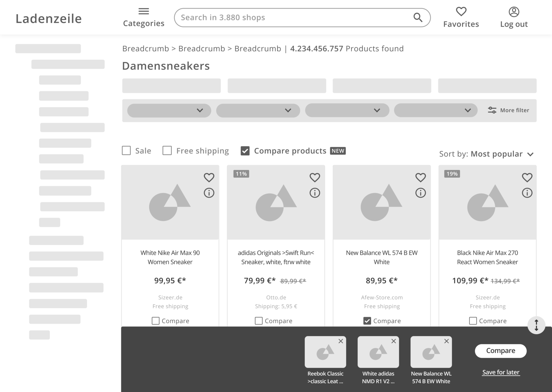The height and width of the screenshot is (392, 552).
Task: Tick Compare for White Nike Air Max 90
Action: [155, 321]
